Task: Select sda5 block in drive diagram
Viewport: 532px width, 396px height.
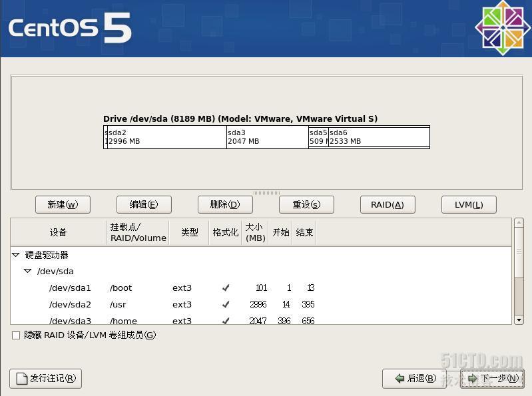Action: pos(318,137)
